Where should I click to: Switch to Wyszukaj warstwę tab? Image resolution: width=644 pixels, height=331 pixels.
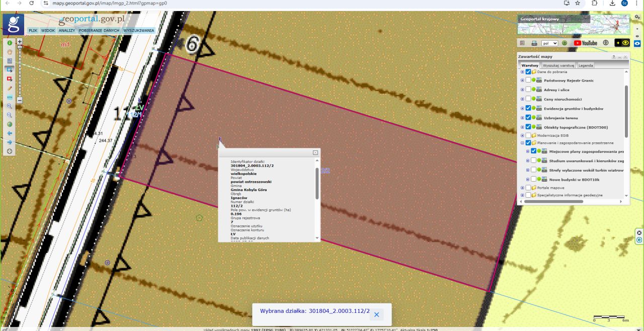tap(558, 65)
